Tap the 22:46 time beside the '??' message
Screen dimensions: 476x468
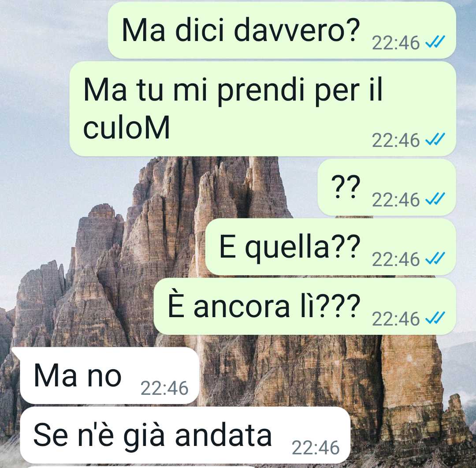tap(396, 200)
